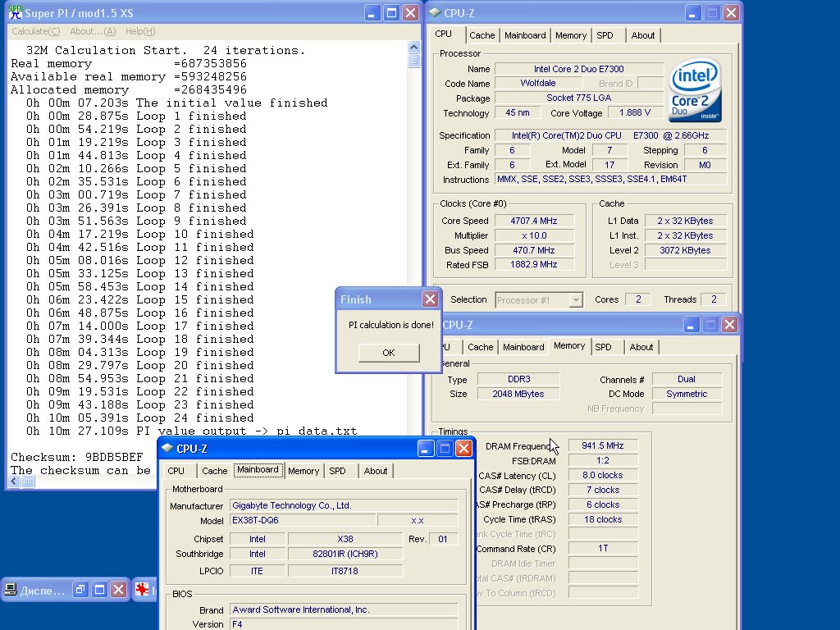This screenshot has width=840, height=630.
Task: Select Cache tab in CPU-Z Memory window
Action: (481, 347)
